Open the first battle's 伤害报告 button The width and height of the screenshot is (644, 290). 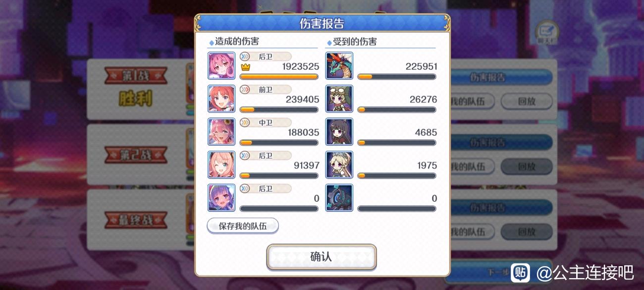(501, 77)
